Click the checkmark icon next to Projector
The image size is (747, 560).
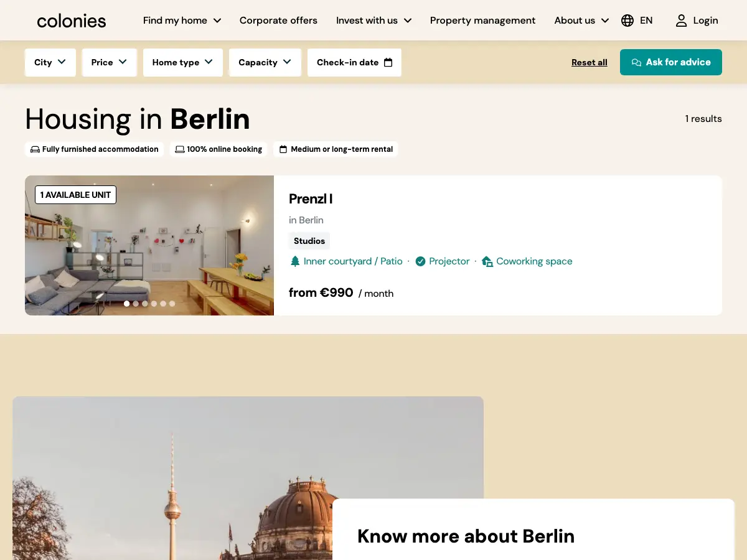click(420, 261)
